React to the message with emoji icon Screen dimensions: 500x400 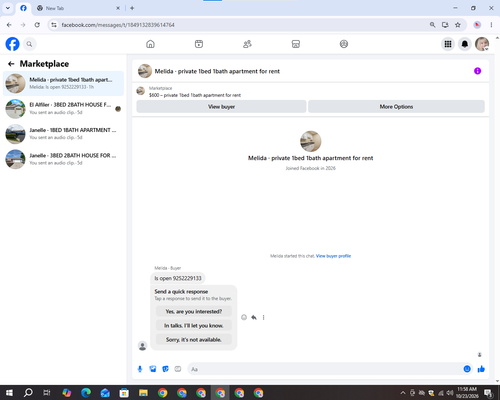(244, 317)
